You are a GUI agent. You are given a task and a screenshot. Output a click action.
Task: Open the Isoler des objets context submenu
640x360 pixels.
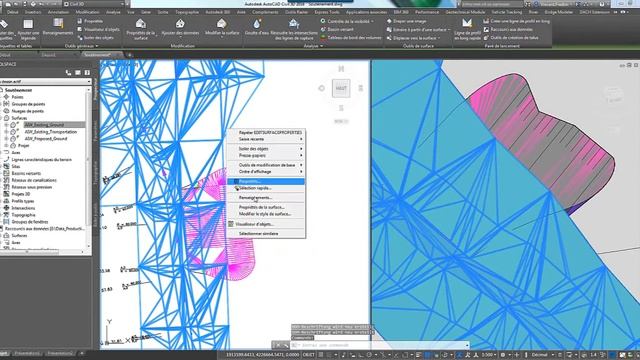(266, 149)
